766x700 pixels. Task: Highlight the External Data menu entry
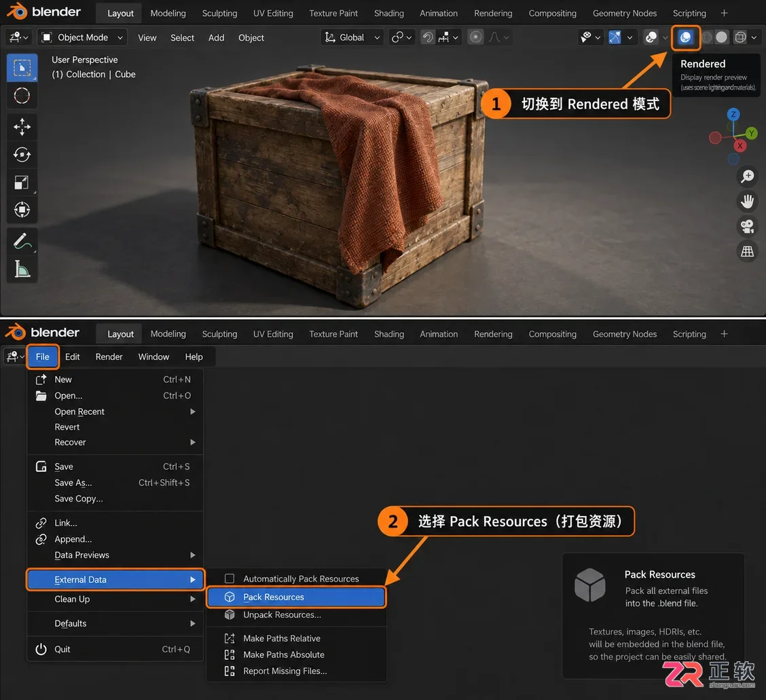click(115, 580)
